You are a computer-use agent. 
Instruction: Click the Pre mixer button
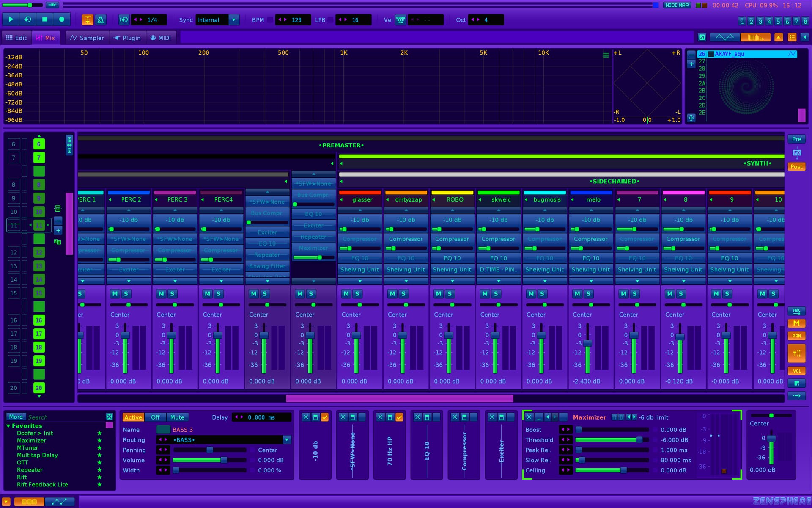(x=796, y=139)
